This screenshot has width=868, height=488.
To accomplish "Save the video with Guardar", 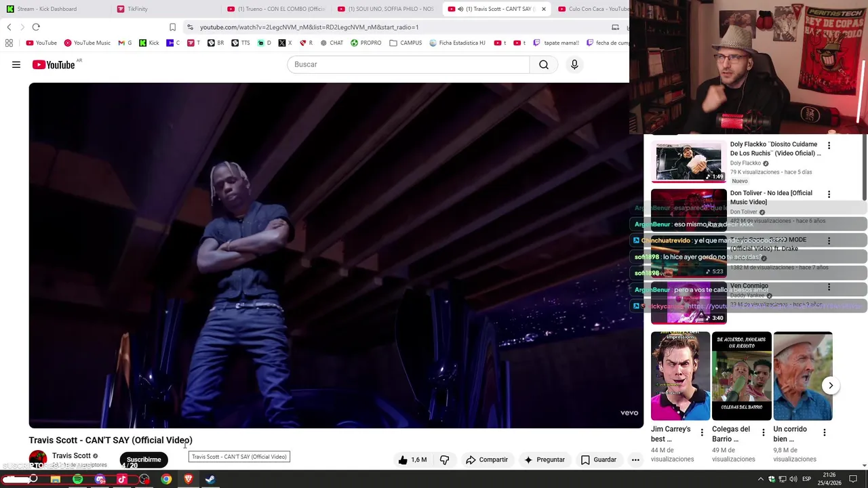I will click(599, 460).
